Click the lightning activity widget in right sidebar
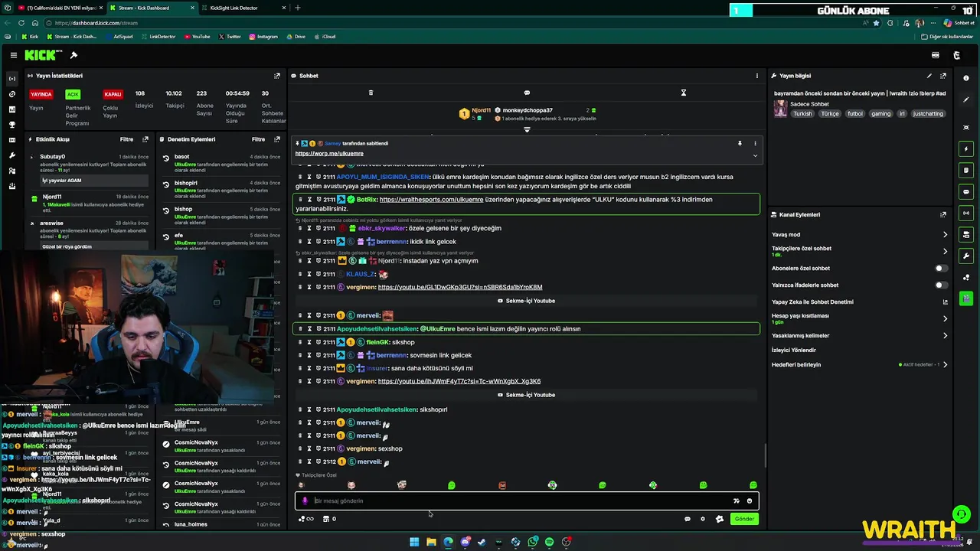The image size is (980, 551). (966, 148)
